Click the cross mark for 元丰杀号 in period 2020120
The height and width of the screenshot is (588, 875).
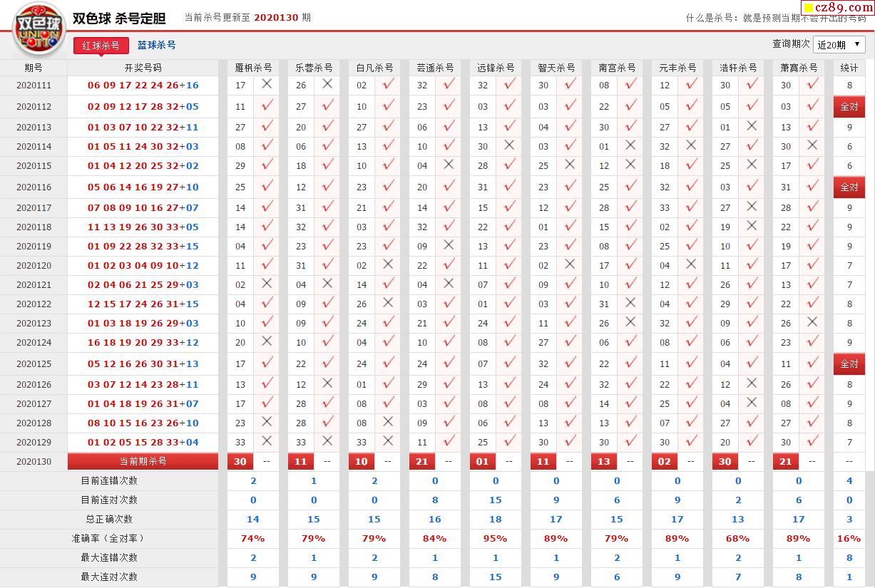691,264
